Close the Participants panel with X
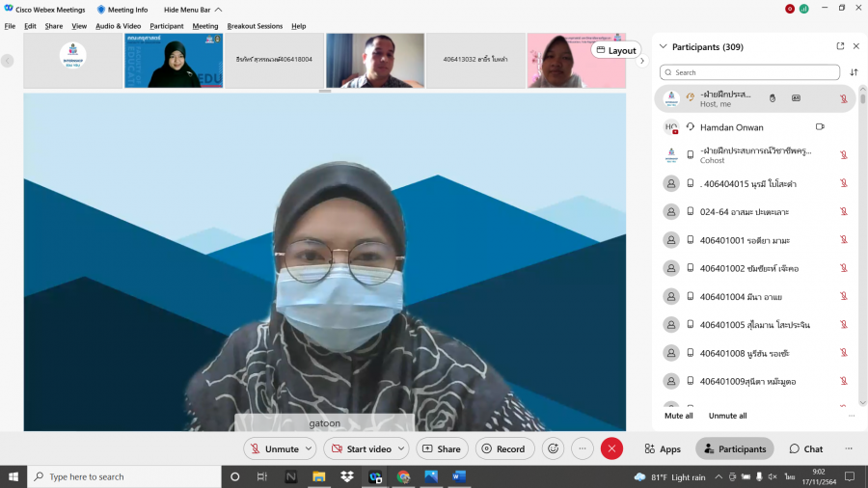The width and height of the screenshot is (868, 488). (855, 46)
